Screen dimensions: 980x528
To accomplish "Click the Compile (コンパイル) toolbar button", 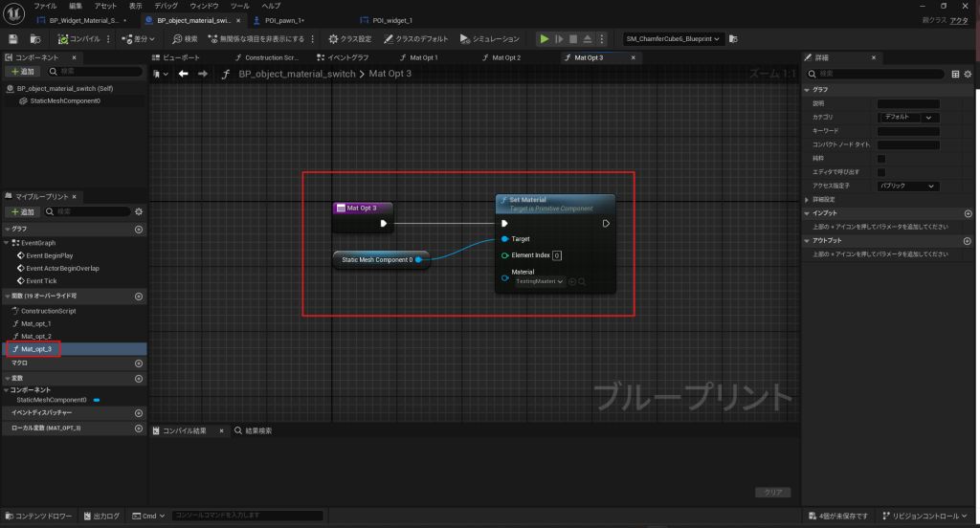I will [x=80, y=39].
